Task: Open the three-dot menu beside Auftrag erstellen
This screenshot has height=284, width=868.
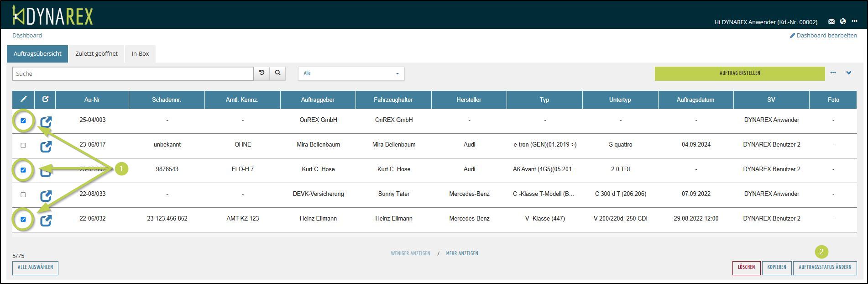Action: pos(833,73)
